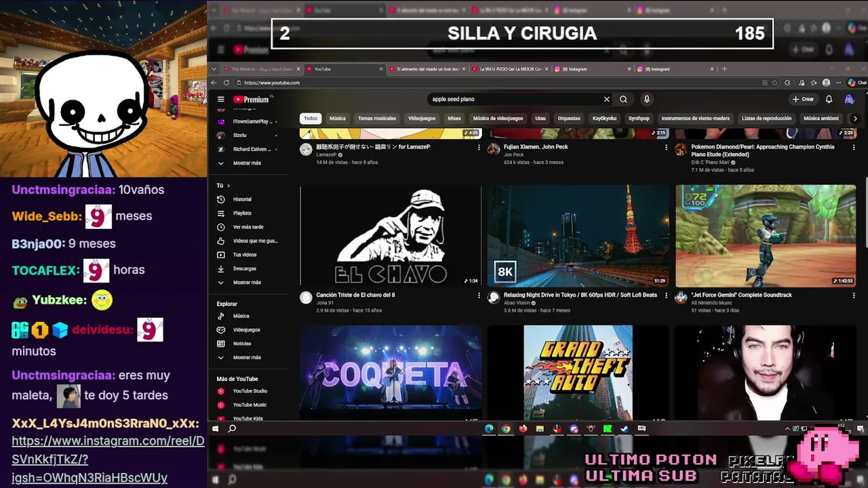Expand Mostrar más under the Tú section

tap(248, 282)
